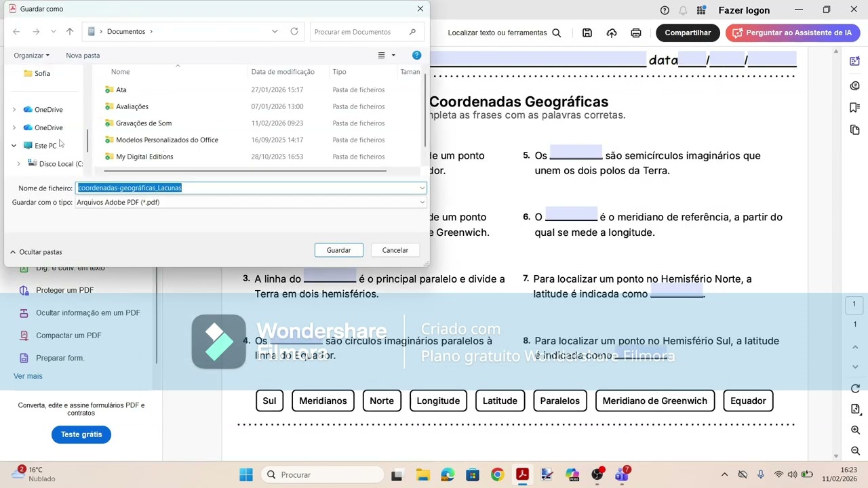
Task: Open filename history dropdown arrow
Action: coord(422,188)
